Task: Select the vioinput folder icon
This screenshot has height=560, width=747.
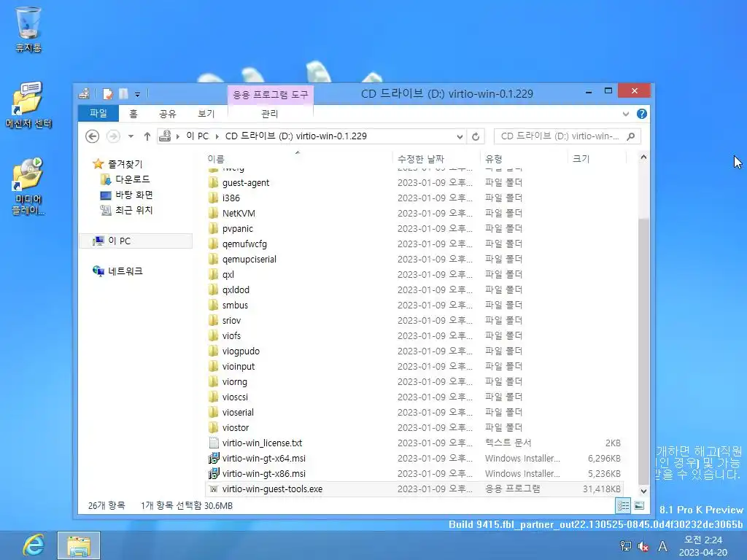Action: click(x=214, y=367)
